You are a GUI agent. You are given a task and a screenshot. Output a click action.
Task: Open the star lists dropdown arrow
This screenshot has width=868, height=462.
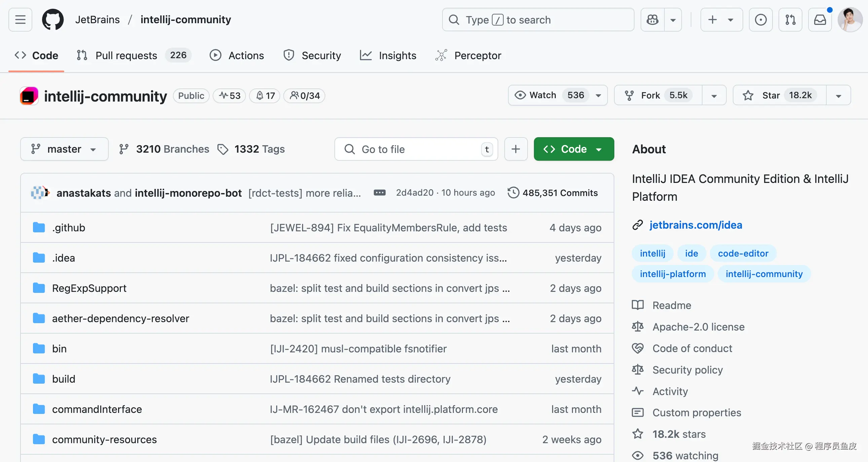[x=838, y=95]
